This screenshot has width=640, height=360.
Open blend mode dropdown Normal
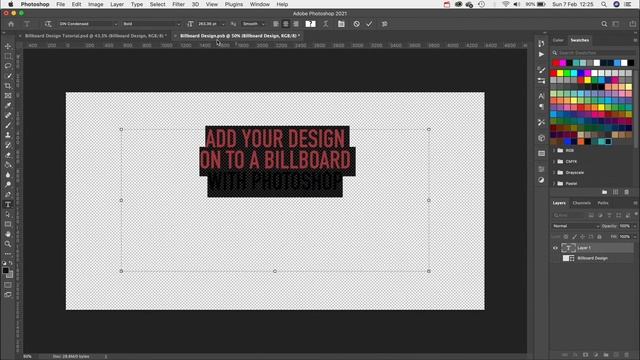point(576,226)
